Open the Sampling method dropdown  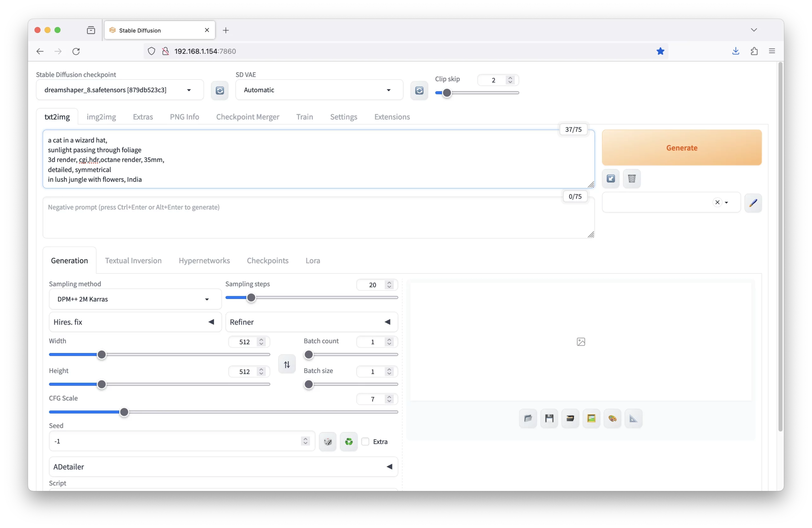[x=135, y=299]
